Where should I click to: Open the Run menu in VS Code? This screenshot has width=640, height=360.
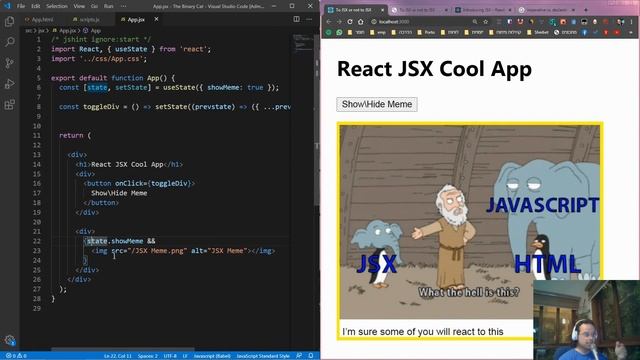pos(109,6)
